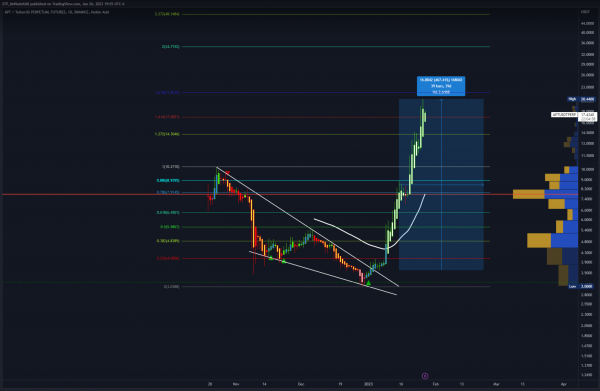Open the published on TradingView.com header
Viewport: 600px width, 391px height.
[63, 4]
